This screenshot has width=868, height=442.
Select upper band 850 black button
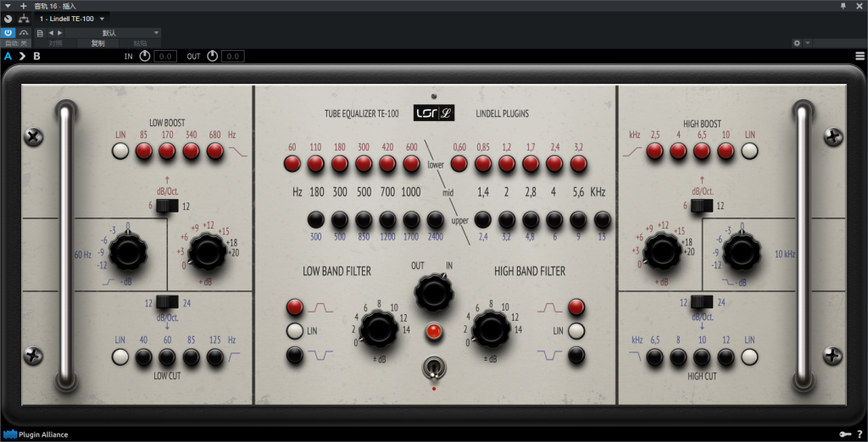tap(364, 219)
